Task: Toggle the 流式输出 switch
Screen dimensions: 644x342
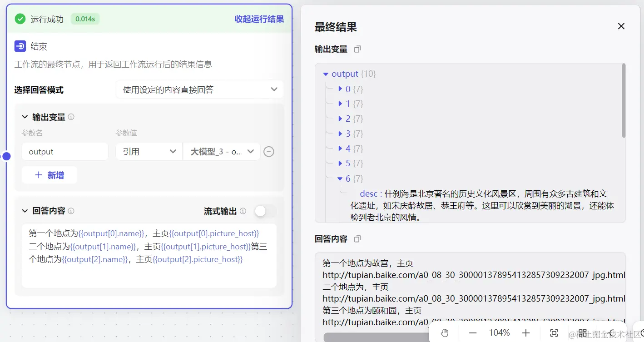Action: [x=265, y=211]
